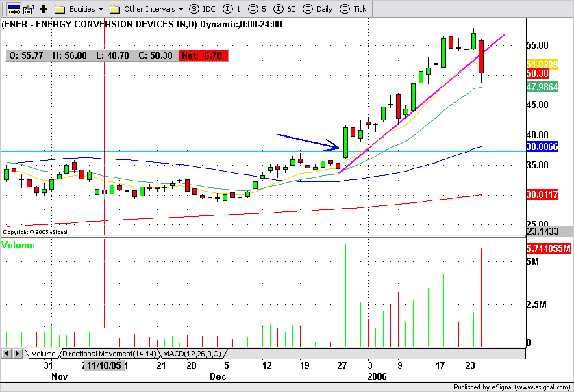574x392 pixels.
Task: Click the 47.9864 green price label
Action: (542, 87)
